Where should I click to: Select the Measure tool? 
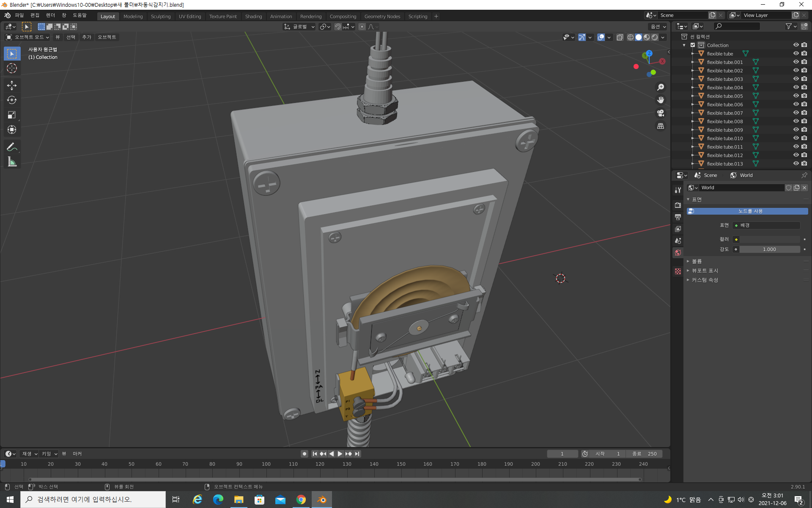point(12,162)
